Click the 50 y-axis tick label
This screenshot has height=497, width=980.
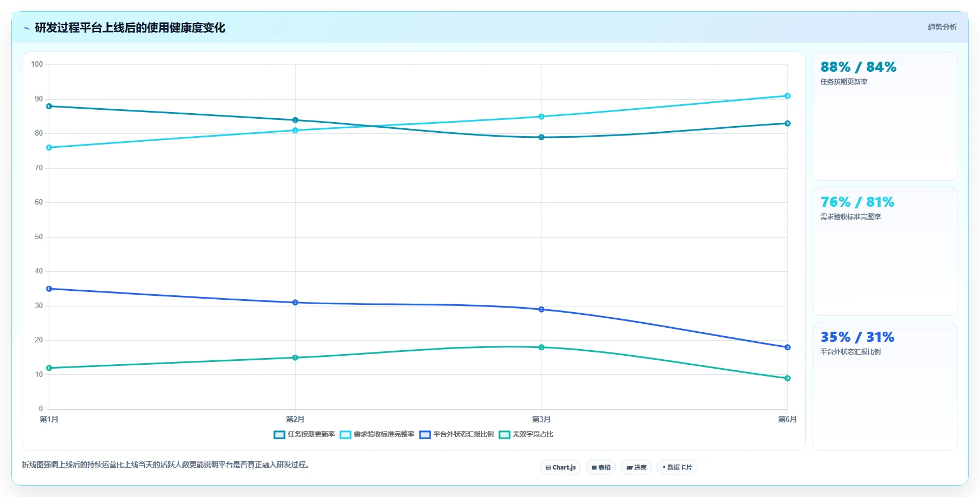[39, 237]
